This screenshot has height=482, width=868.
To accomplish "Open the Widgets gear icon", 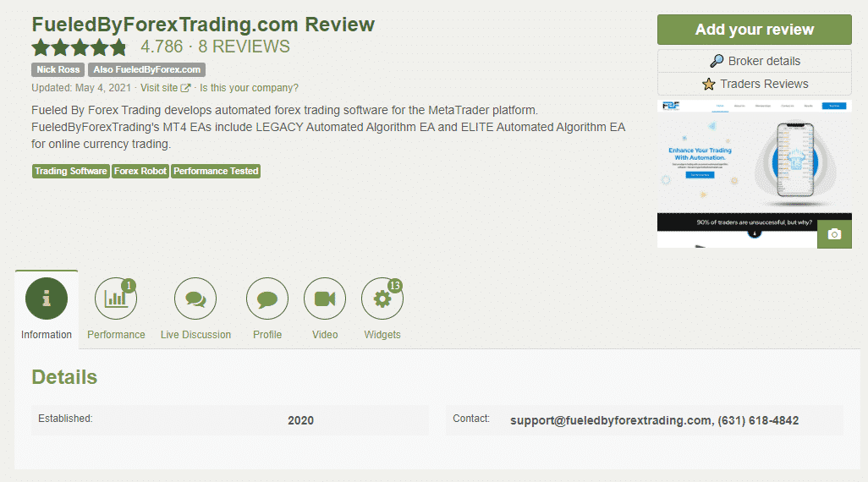I will click(x=382, y=299).
